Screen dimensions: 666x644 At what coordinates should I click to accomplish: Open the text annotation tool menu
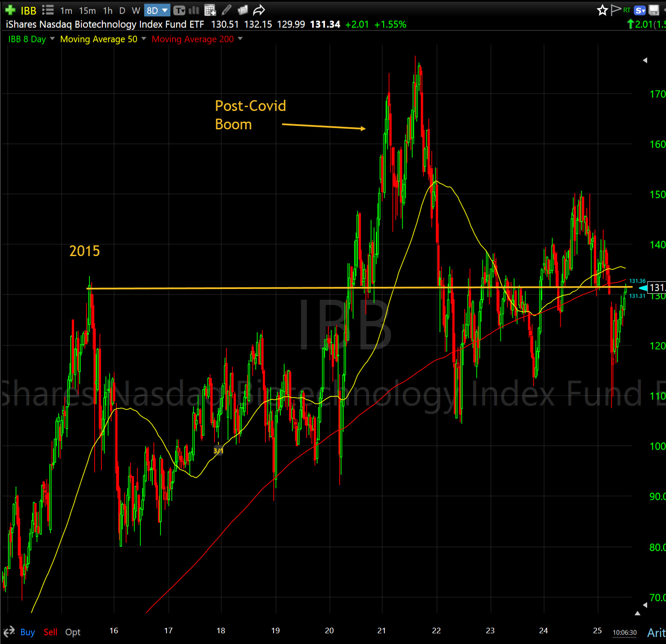(179, 10)
